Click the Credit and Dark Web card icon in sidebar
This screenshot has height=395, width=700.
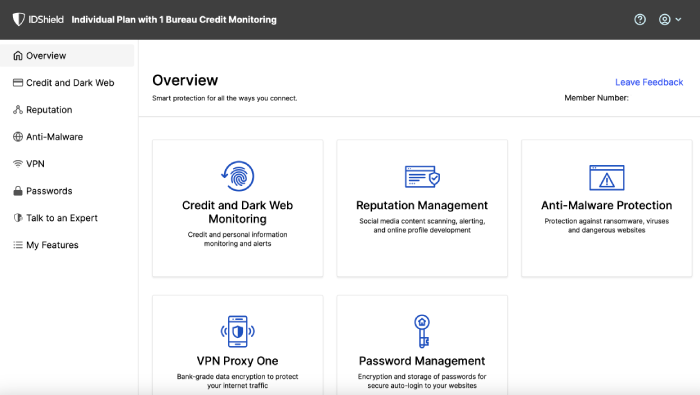point(18,83)
